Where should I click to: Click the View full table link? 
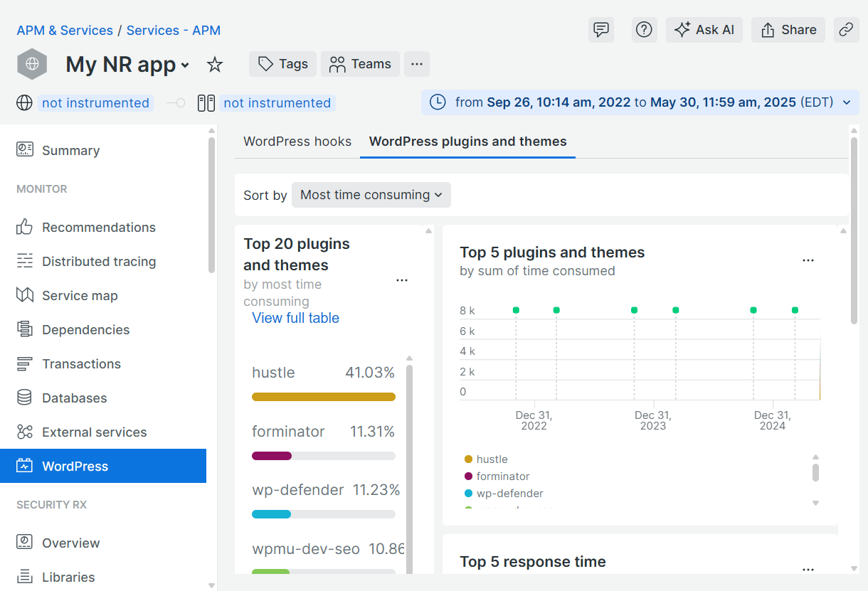(295, 318)
